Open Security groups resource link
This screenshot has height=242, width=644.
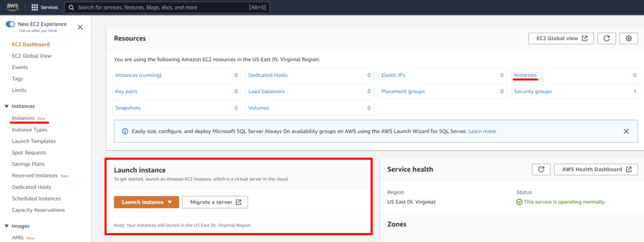pyautogui.click(x=533, y=92)
